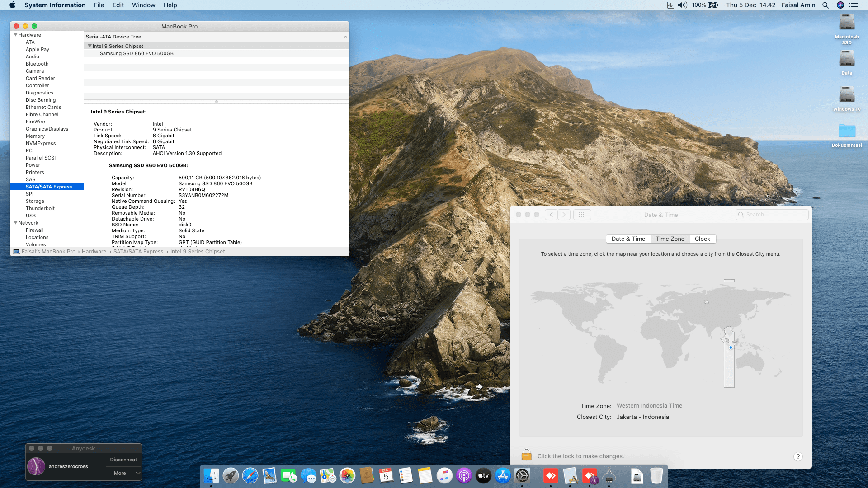Open Safari from the Dock

point(250,475)
